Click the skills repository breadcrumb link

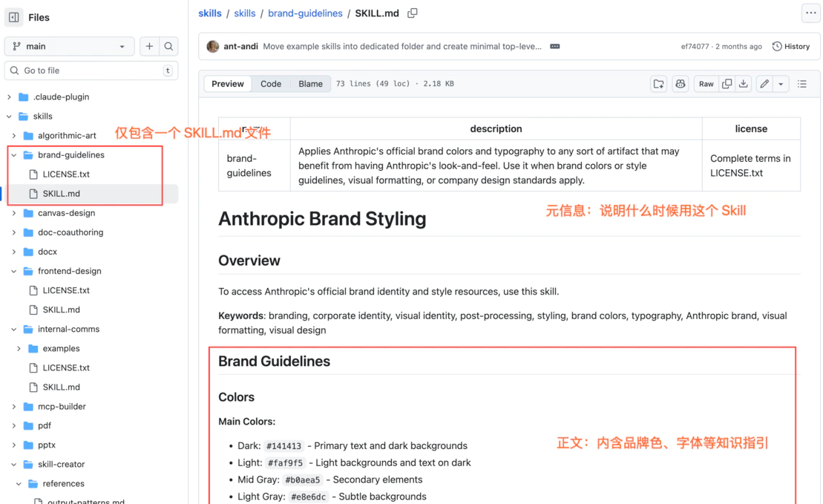pyautogui.click(x=210, y=13)
